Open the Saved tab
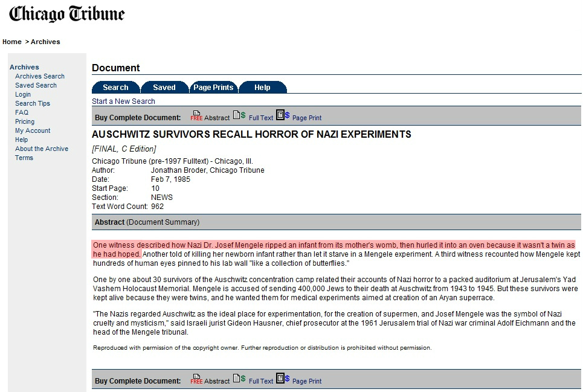583x392 pixels. click(x=164, y=88)
